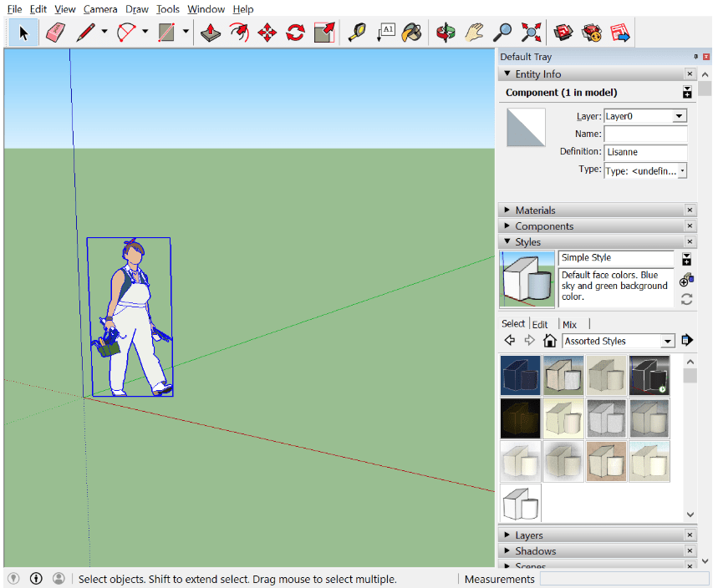This screenshot has height=588, width=713.
Task: Select the Eraser tool
Action: coord(55,33)
